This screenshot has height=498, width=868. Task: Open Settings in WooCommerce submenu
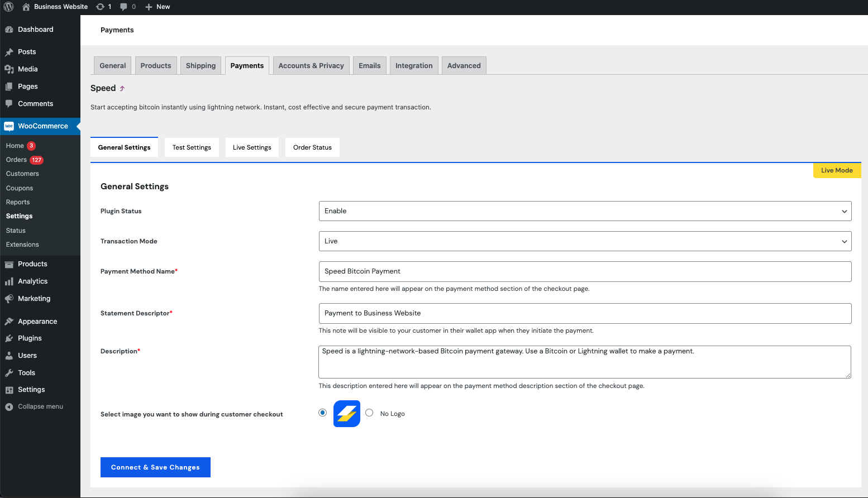(20, 216)
